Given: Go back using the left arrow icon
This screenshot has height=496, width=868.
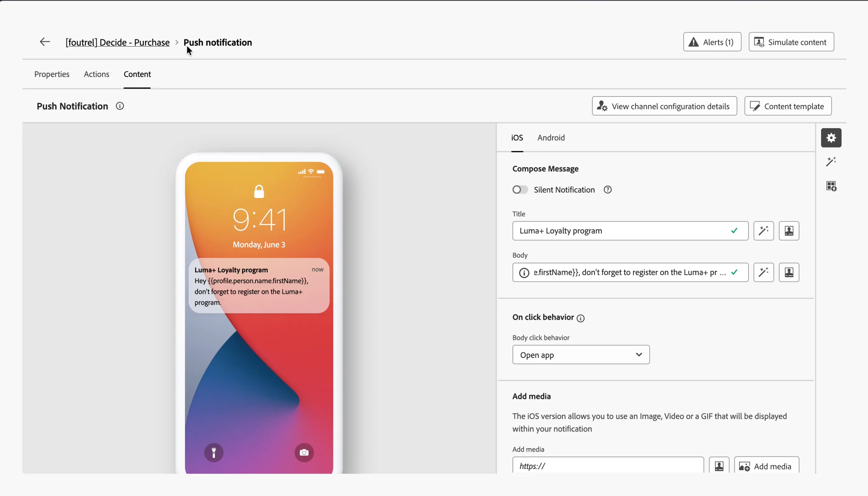Looking at the screenshot, I should [x=45, y=42].
